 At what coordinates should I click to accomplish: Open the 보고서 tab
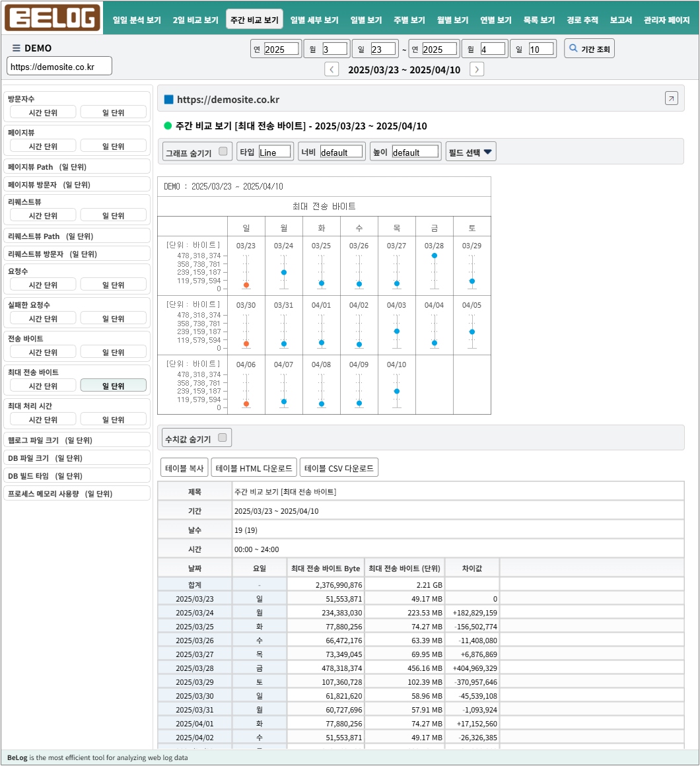pos(621,20)
